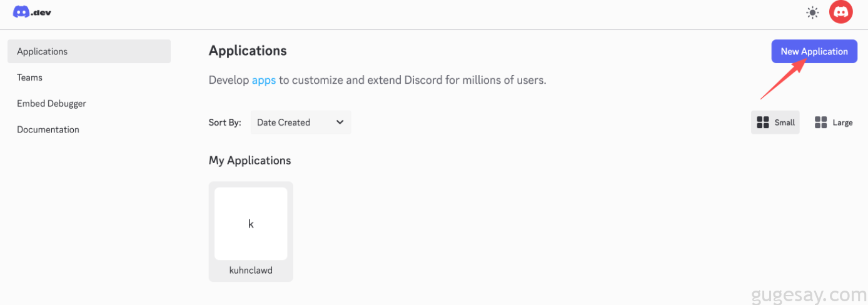Open the Date Created sort dropdown
The width and height of the screenshot is (868, 305).
pyautogui.click(x=300, y=122)
